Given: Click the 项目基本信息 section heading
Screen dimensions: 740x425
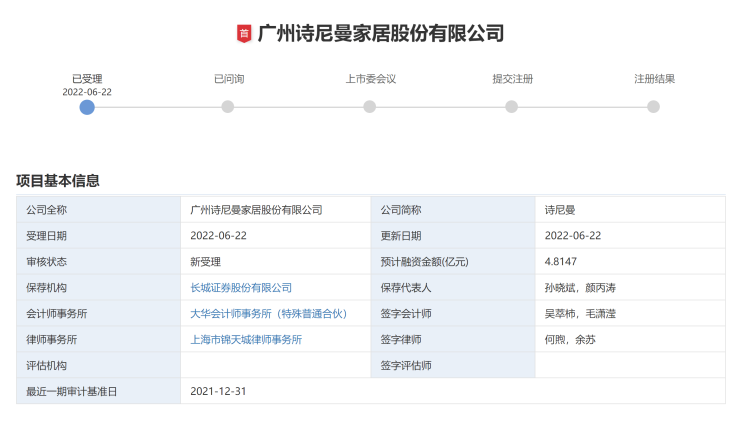Looking at the screenshot, I should pos(58,181).
